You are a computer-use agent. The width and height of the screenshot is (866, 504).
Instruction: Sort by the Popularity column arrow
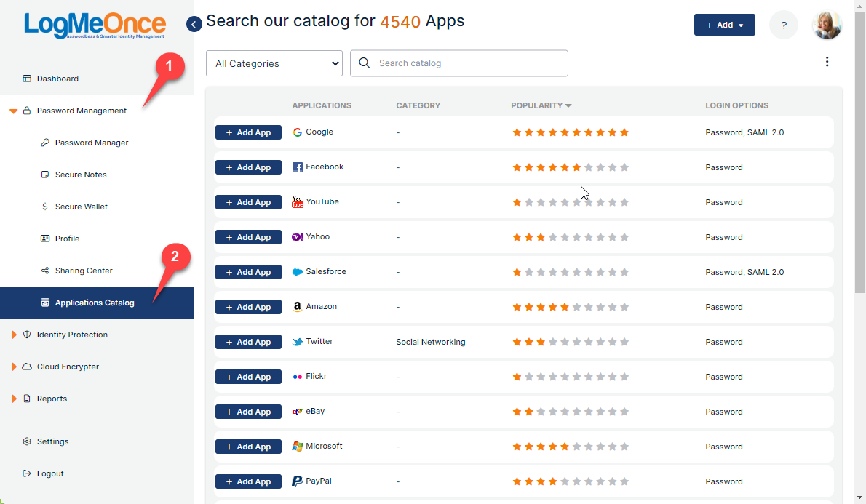click(568, 105)
